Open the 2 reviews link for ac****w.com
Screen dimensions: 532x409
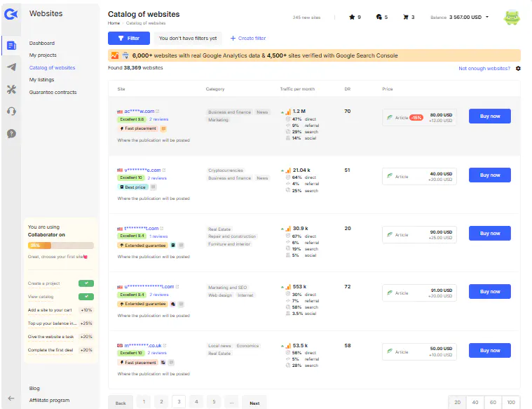pyautogui.click(x=159, y=119)
